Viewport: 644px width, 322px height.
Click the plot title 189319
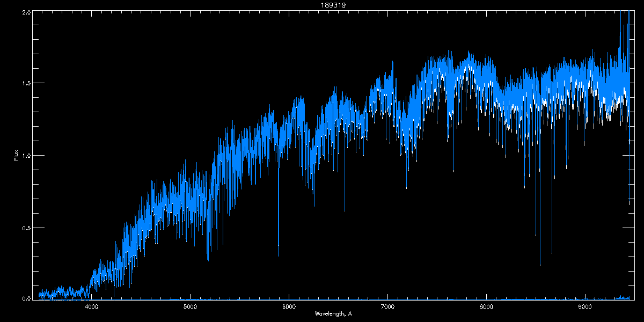(333, 5)
